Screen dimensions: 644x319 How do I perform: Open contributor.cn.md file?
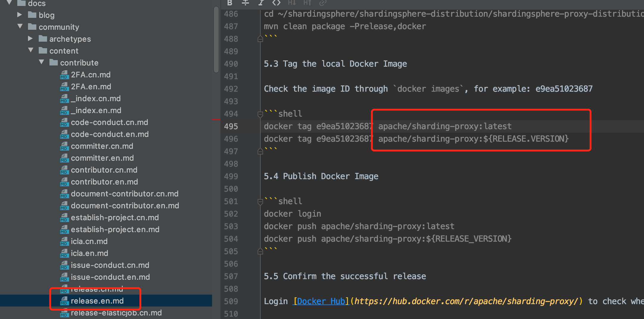pyautogui.click(x=104, y=170)
